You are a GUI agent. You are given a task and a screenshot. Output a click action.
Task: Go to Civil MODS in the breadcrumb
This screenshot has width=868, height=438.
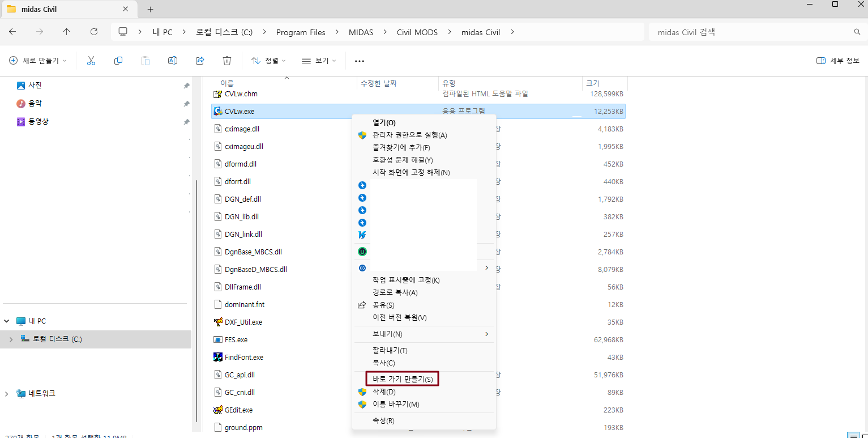click(417, 32)
